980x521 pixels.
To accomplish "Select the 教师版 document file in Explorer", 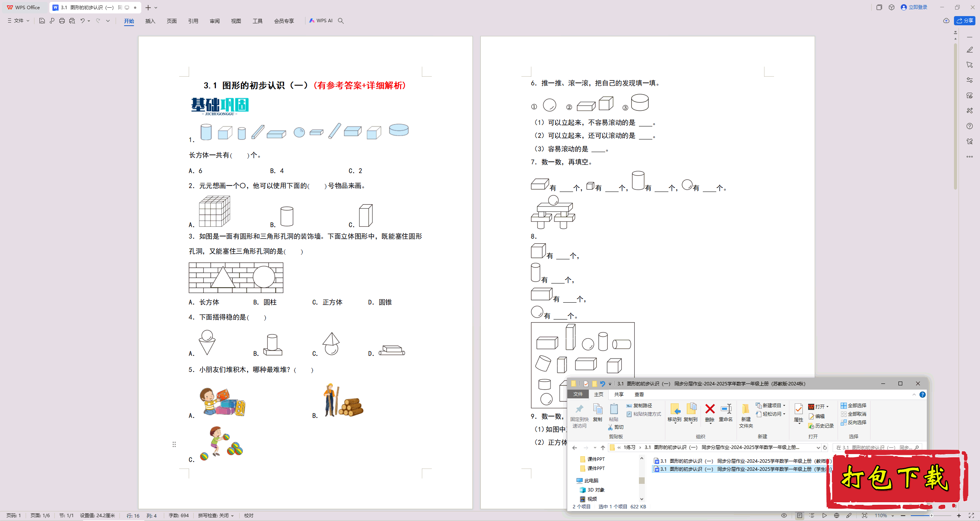I will click(743, 461).
